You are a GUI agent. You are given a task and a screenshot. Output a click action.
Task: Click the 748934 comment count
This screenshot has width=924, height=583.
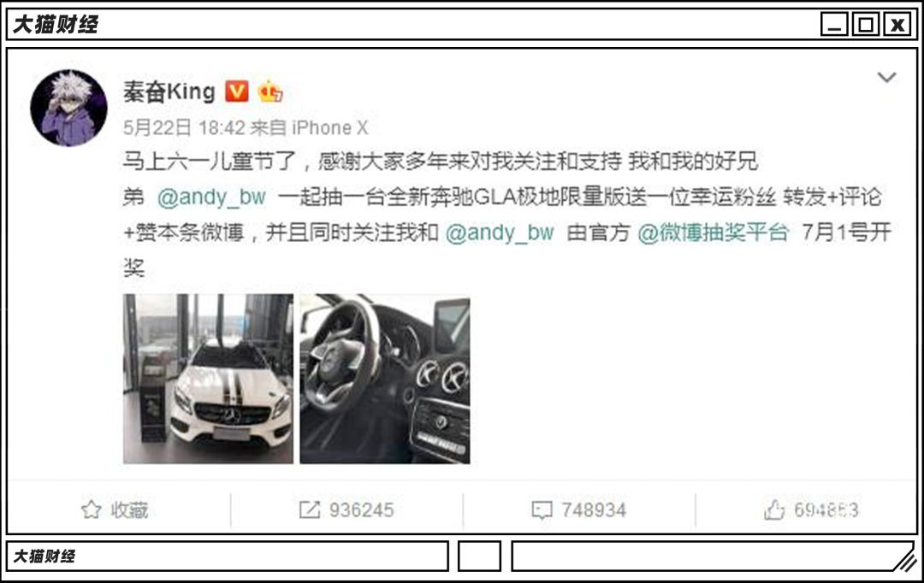coord(594,510)
